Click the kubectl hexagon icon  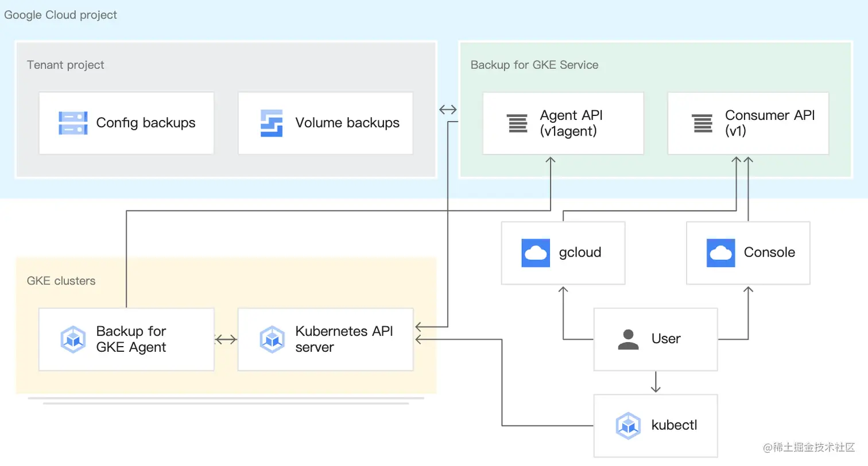pos(629,426)
